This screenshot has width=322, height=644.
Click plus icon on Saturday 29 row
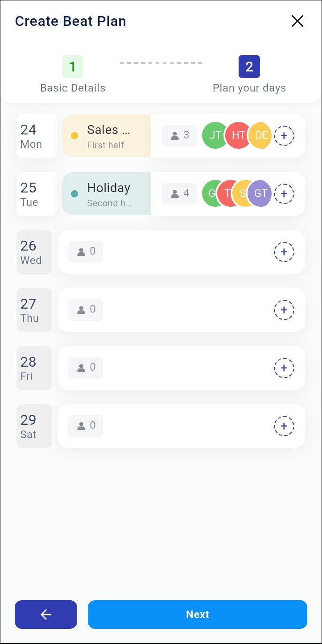[x=284, y=426]
